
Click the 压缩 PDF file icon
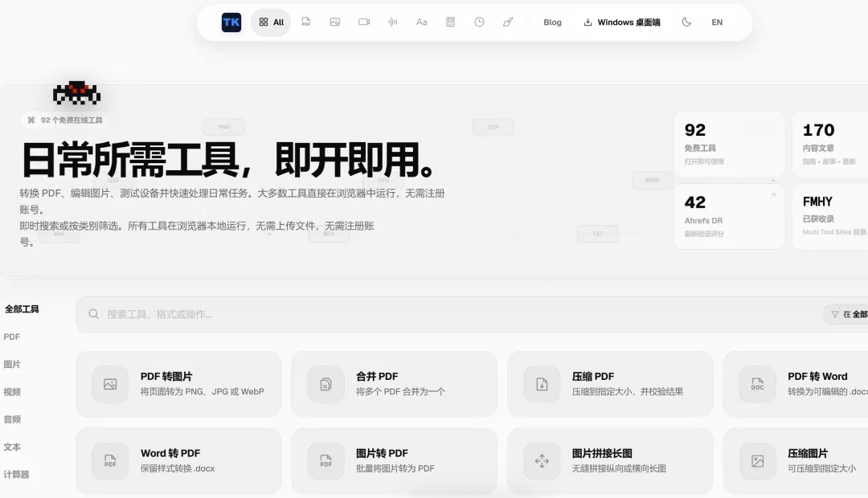[x=542, y=384]
